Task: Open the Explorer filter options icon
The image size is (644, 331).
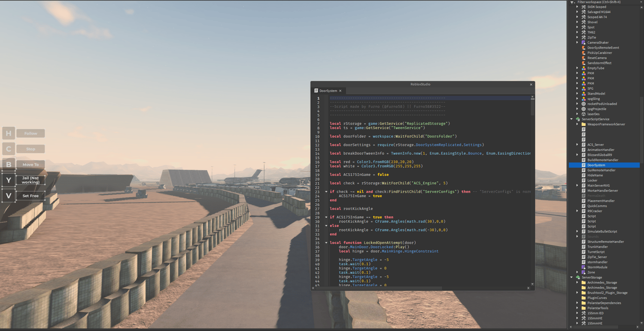Action: [573, 2]
